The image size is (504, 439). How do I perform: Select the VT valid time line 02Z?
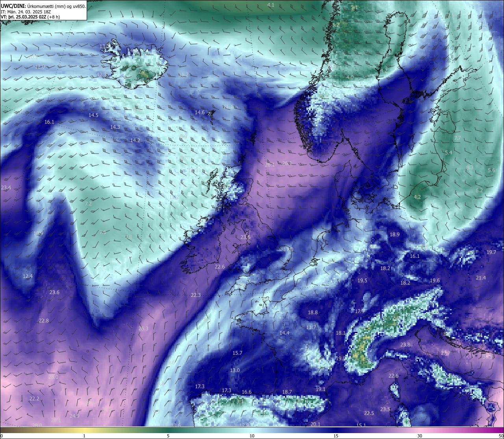coord(30,17)
